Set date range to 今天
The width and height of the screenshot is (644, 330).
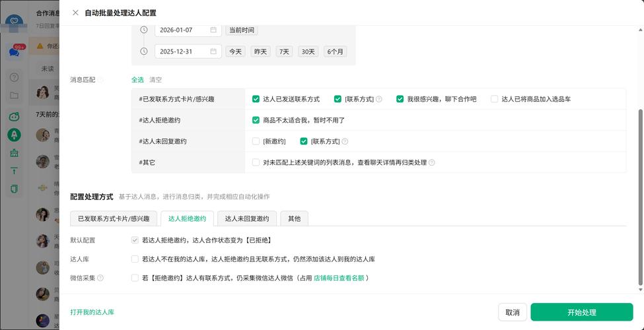[x=235, y=51]
